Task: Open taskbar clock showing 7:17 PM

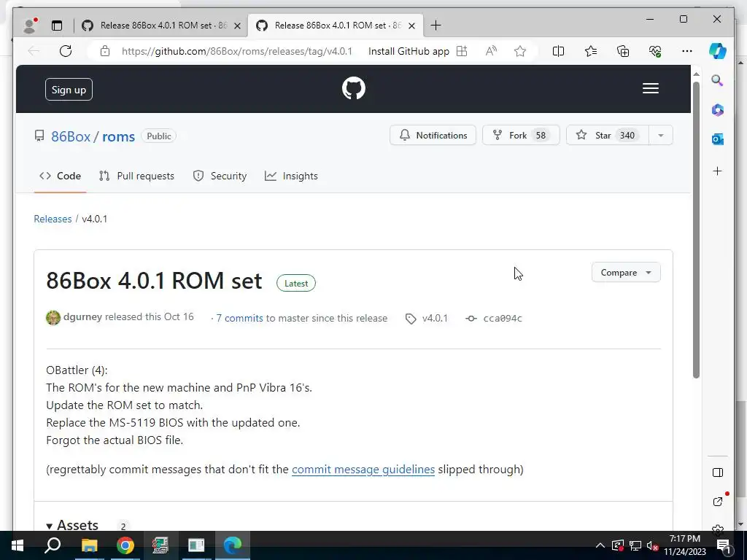Action: click(684, 545)
